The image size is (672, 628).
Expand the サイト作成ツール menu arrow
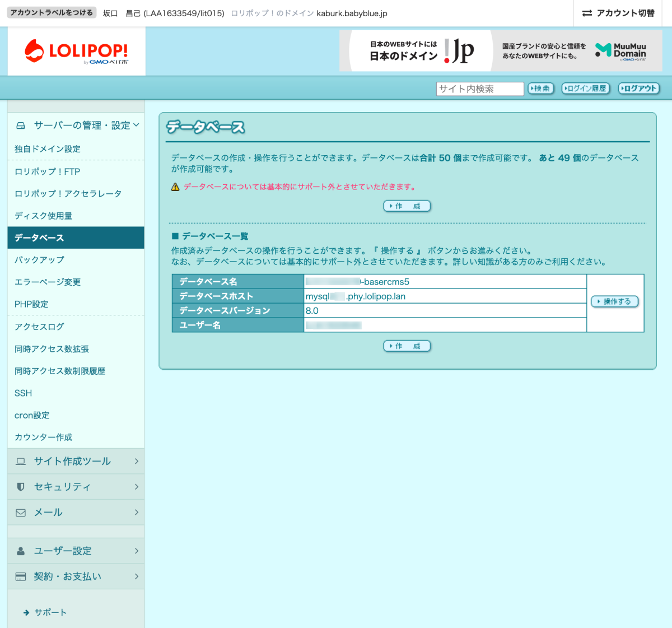click(x=136, y=461)
